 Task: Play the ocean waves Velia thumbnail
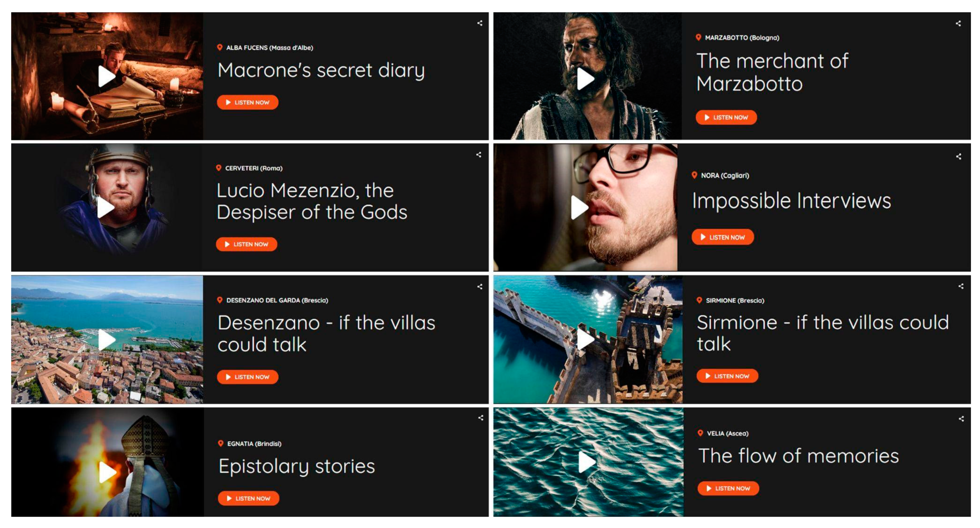tap(587, 462)
